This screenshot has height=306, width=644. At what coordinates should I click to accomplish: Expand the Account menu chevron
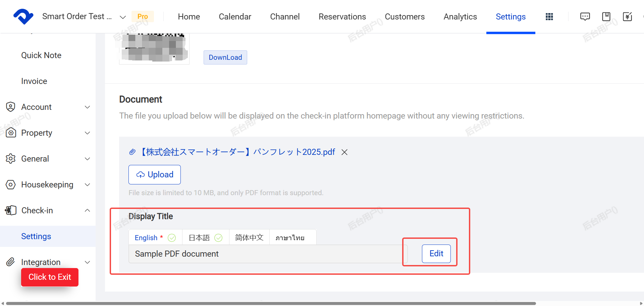pos(88,107)
